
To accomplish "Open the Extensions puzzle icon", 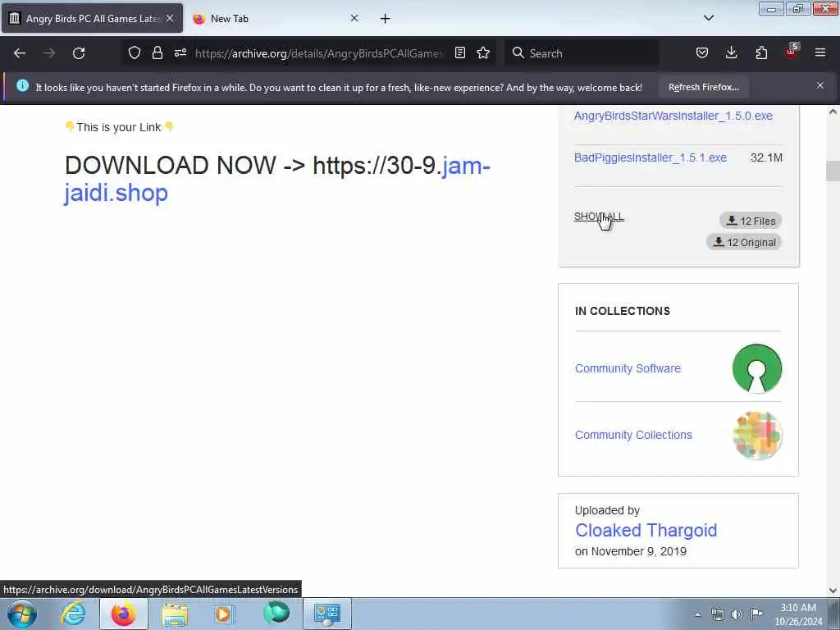I will tap(761, 52).
